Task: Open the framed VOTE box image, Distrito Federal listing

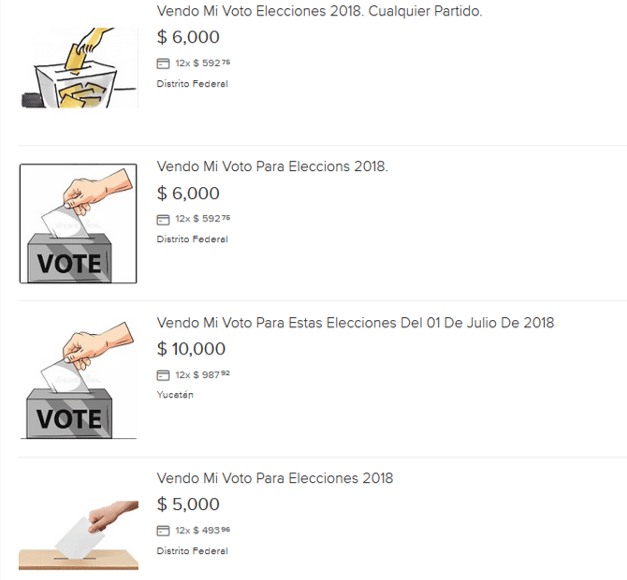Action: coord(78,223)
